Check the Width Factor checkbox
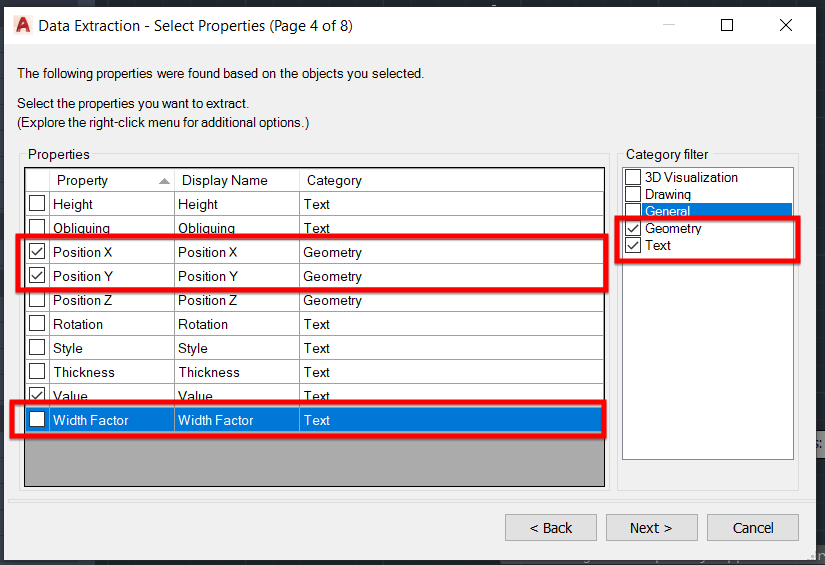Viewport: 825px width, 565px height. pyautogui.click(x=37, y=419)
